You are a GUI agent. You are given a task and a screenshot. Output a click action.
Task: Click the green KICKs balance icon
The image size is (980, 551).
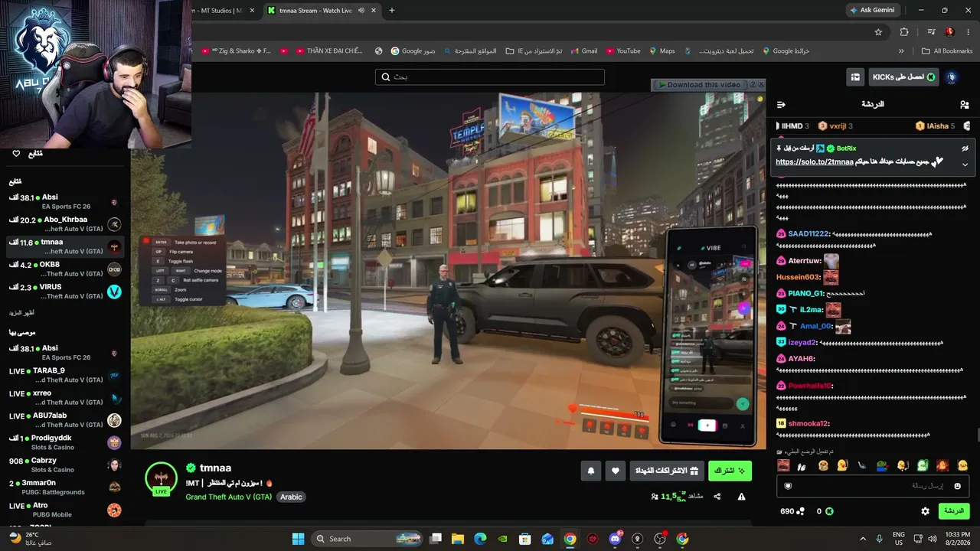(828, 511)
